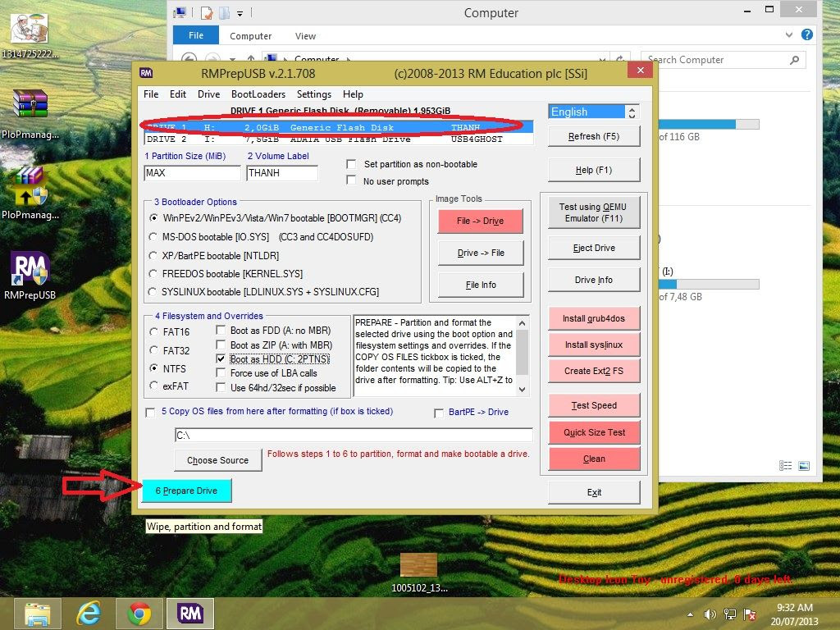Image resolution: width=840 pixels, height=630 pixels.
Task: Launch Google Chrome from the taskbar
Action: coord(139,614)
